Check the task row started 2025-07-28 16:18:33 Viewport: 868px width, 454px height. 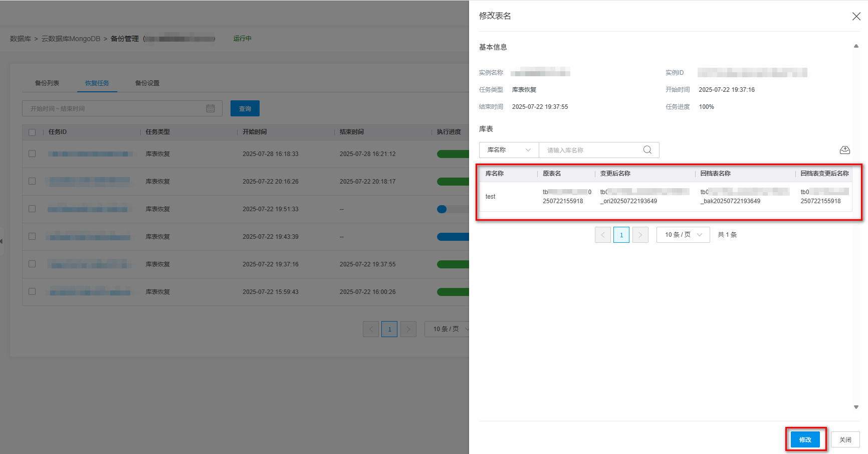[32, 154]
